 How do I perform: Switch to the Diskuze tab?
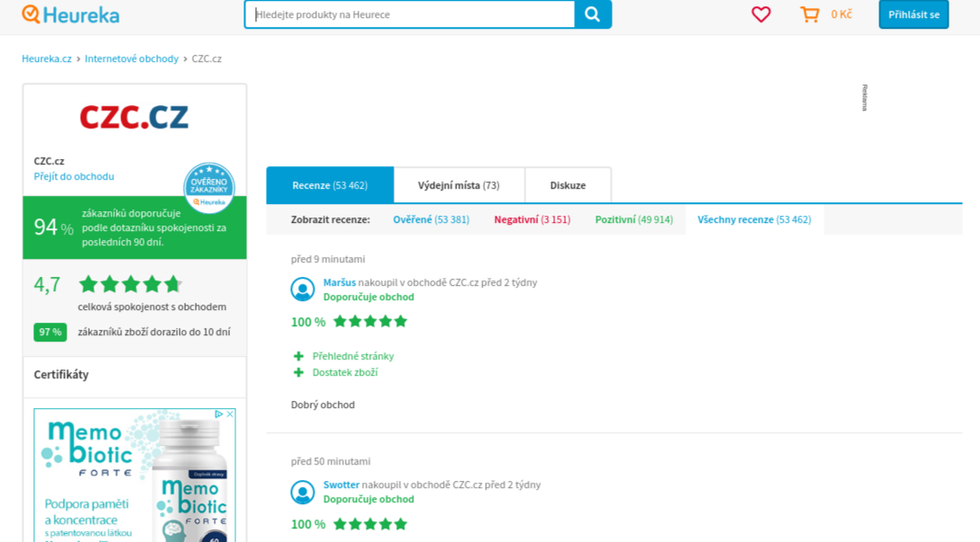click(568, 185)
